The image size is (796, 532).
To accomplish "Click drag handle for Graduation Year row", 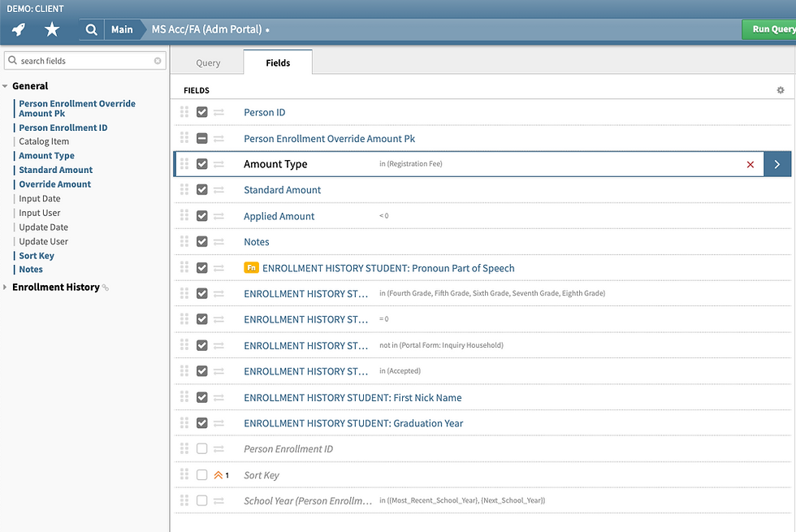I will (x=184, y=422).
